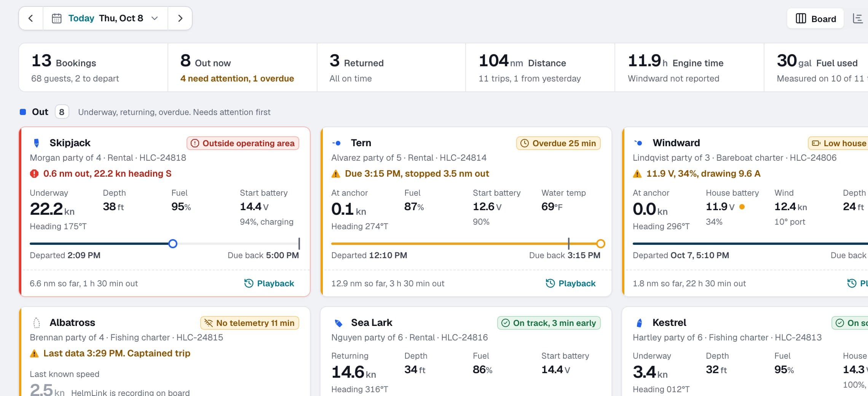This screenshot has width=868, height=396.
Task: Click warning triangle on Albatross last data
Action: coord(34,353)
